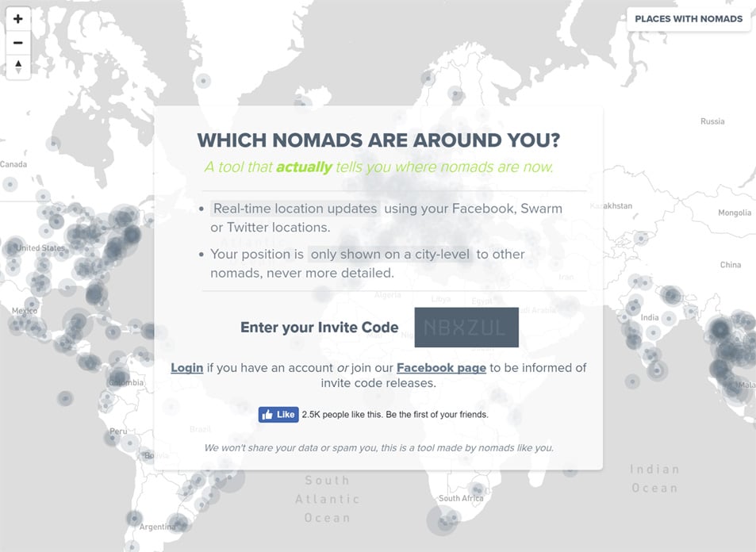This screenshot has height=552, width=756.
Task: Click the Login link
Action: click(186, 367)
